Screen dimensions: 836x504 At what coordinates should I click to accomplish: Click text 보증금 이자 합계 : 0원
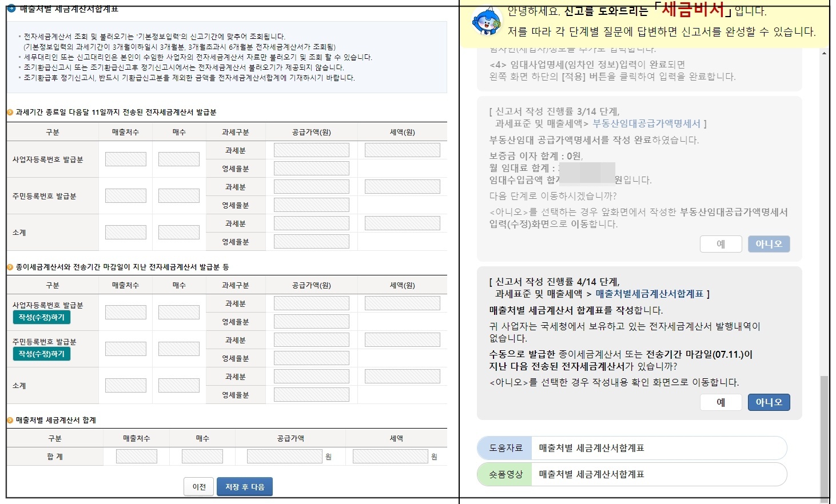[536, 156]
